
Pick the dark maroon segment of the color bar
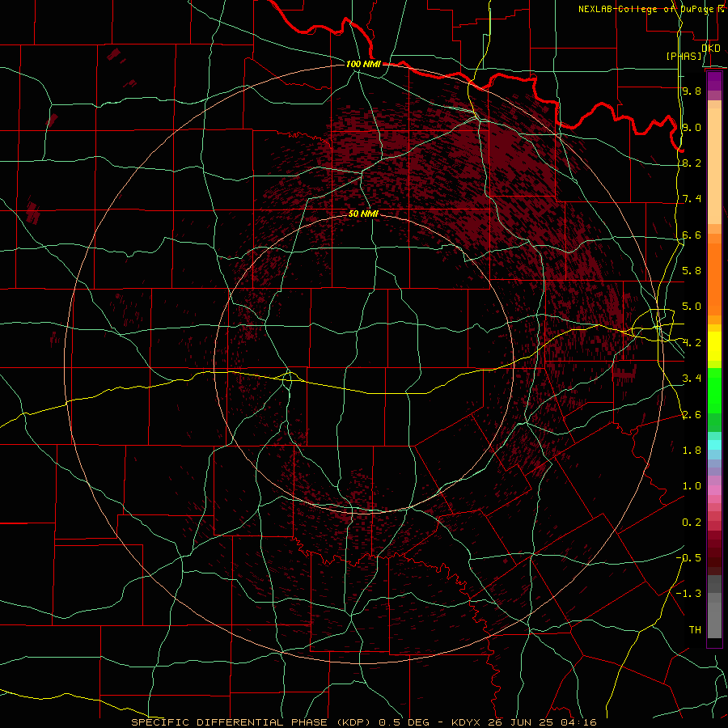tap(714, 557)
